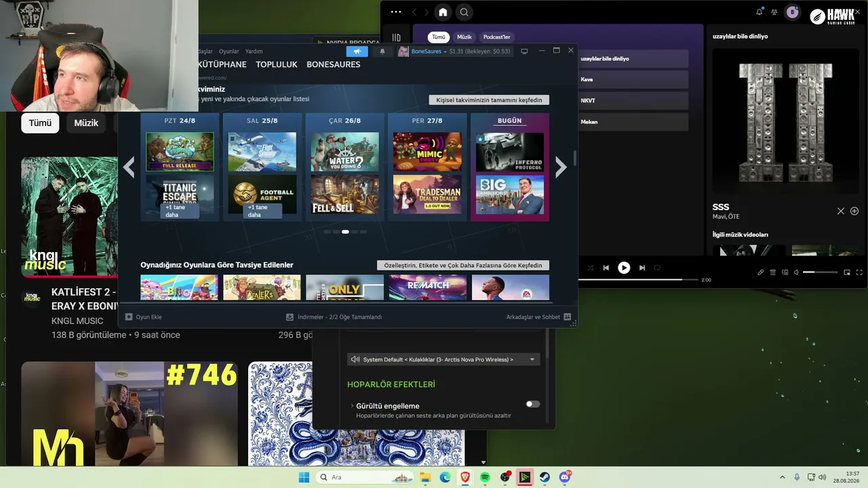Viewport: 868px width, 488px height.
Task: Select Müzik chip on YouTube page
Action: 86,123
